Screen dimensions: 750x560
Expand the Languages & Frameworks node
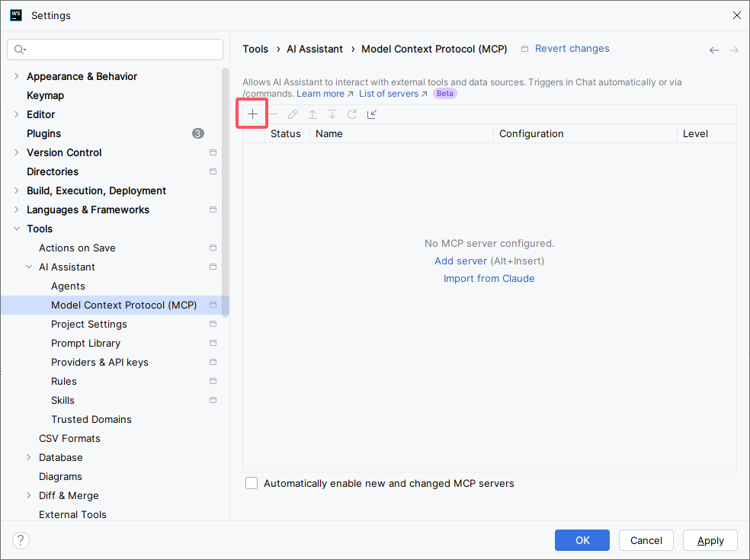[x=16, y=210]
